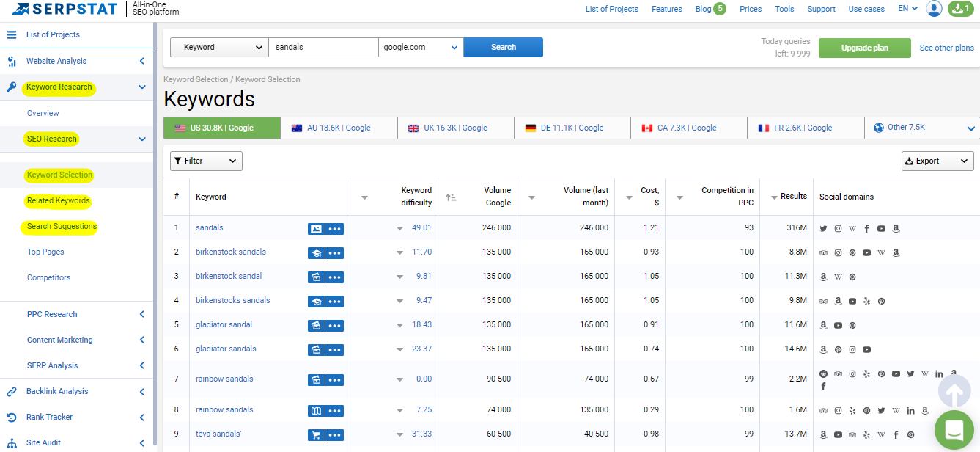This screenshot has height=452, width=980.
Task: Click the image SERP icon for sandals
Action: click(316, 228)
